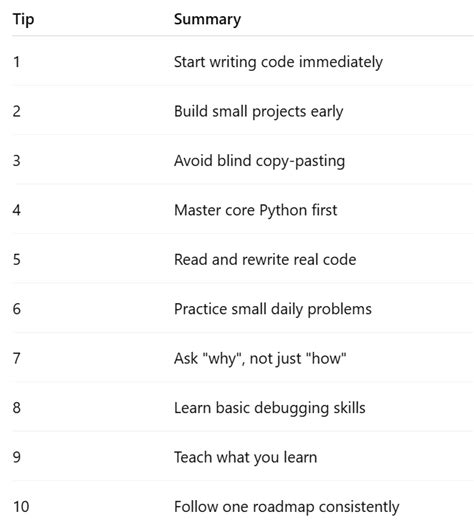Image resolution: width=474 pixels, height=523 pixels.
Task: Click 'Practice small daily problems' summary
Action: 273,309
